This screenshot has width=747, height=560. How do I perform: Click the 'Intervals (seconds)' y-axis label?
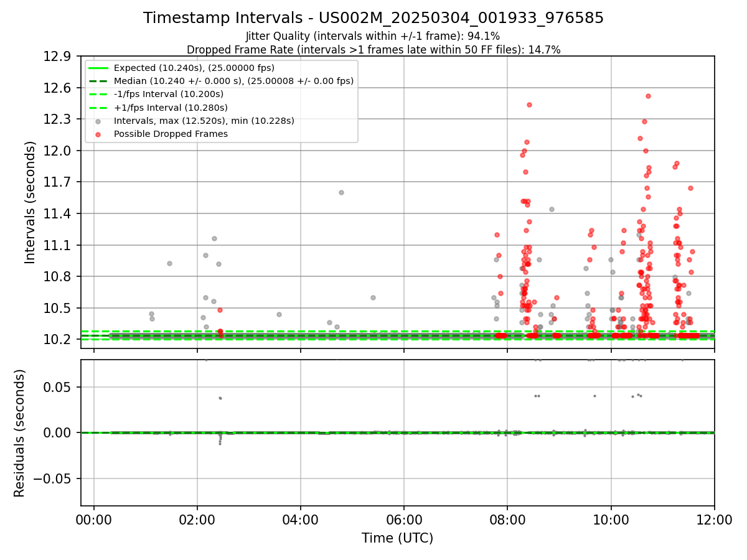coord(31,202)
